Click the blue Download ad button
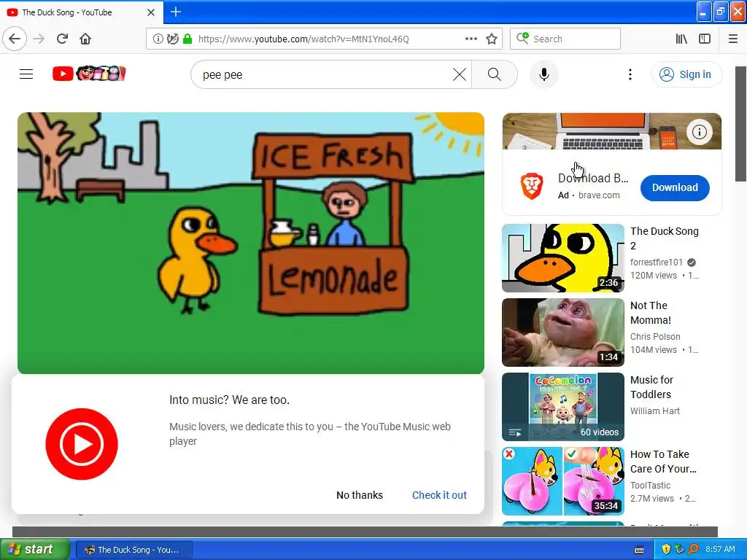747x560 pixels. [675, 187]
